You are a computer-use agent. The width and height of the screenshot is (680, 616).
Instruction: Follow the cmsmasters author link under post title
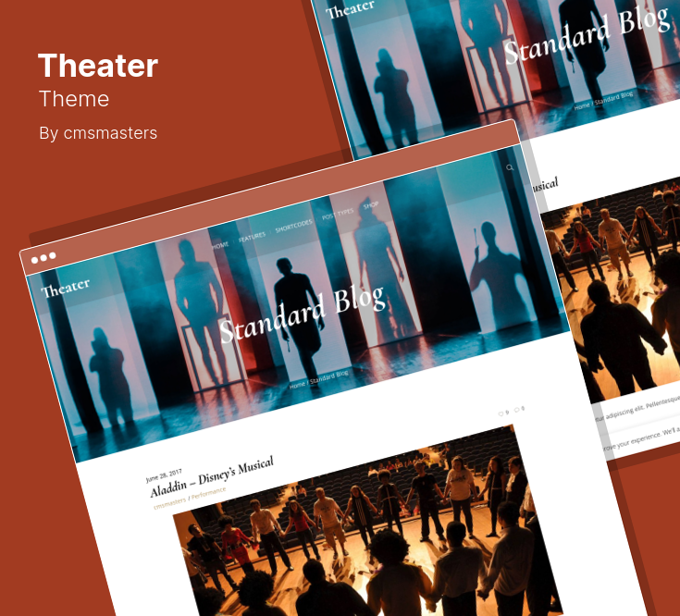(x=169, y=502)
